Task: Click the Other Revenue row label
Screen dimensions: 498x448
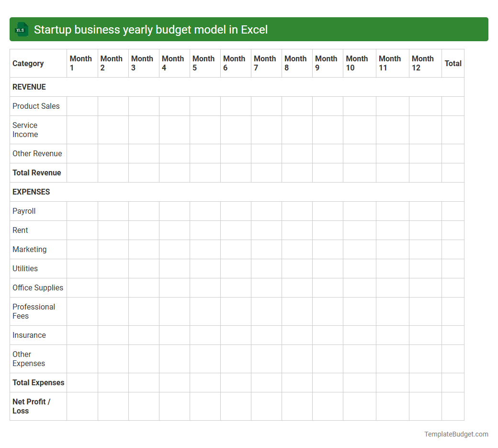Action: coord(37,153)
